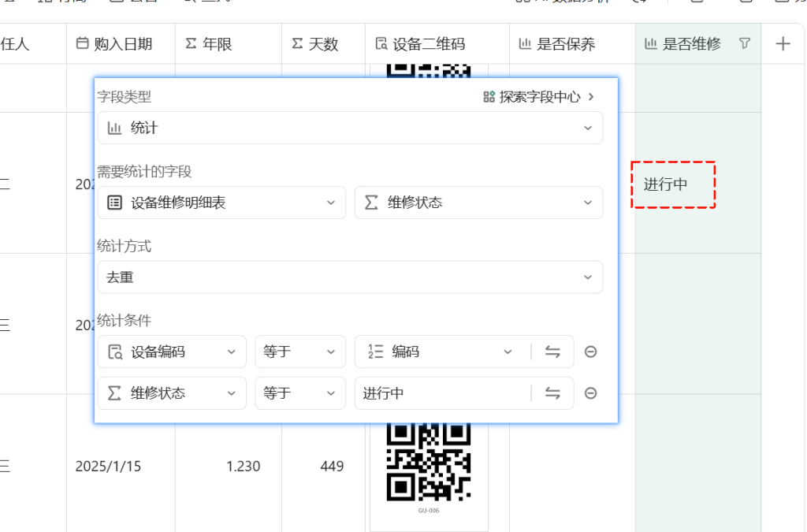
Task: Remove the 设备编码 condition with minus icon
Action: tap(591, 352)
